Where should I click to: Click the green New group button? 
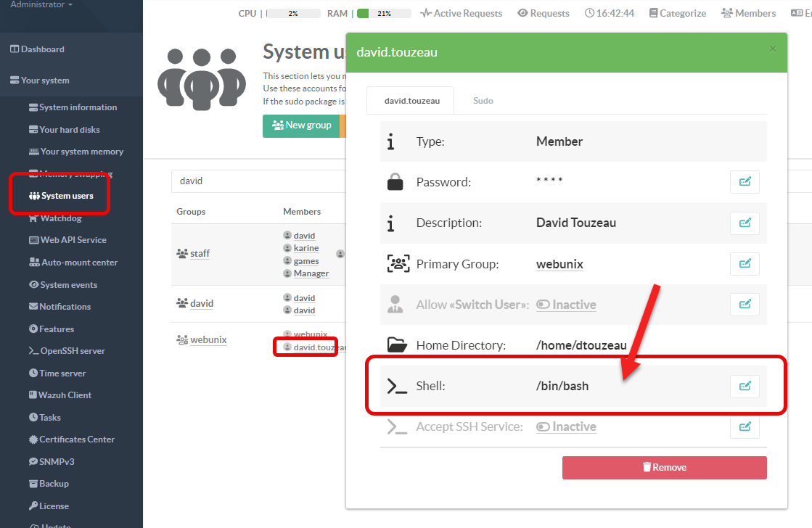click(x=301, y=125)
